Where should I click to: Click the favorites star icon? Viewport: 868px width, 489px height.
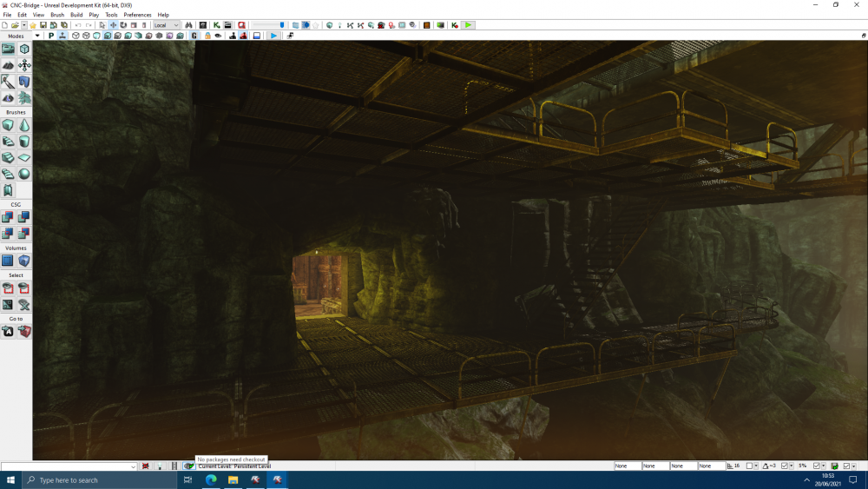point(33,25)
